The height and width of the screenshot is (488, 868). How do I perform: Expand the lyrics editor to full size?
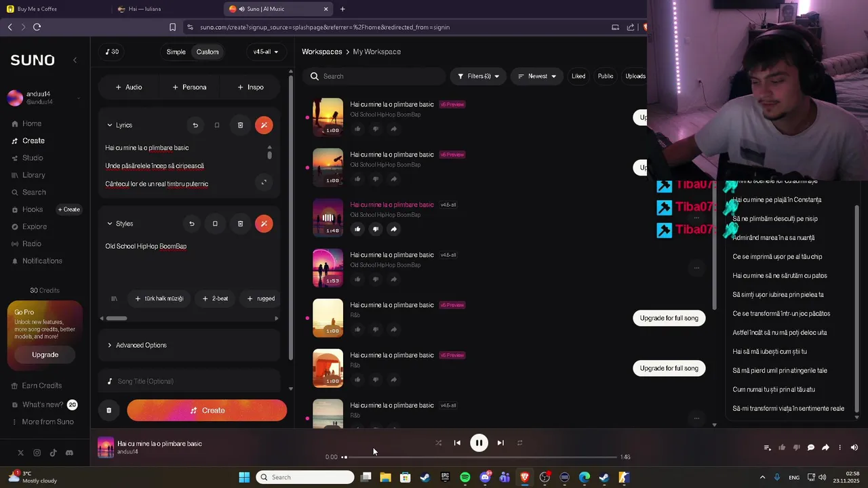click(x=264, y=182)
